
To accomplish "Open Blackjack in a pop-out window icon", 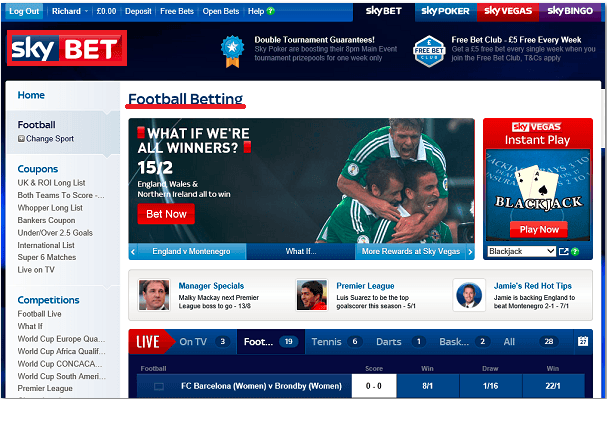I will 564,252.
